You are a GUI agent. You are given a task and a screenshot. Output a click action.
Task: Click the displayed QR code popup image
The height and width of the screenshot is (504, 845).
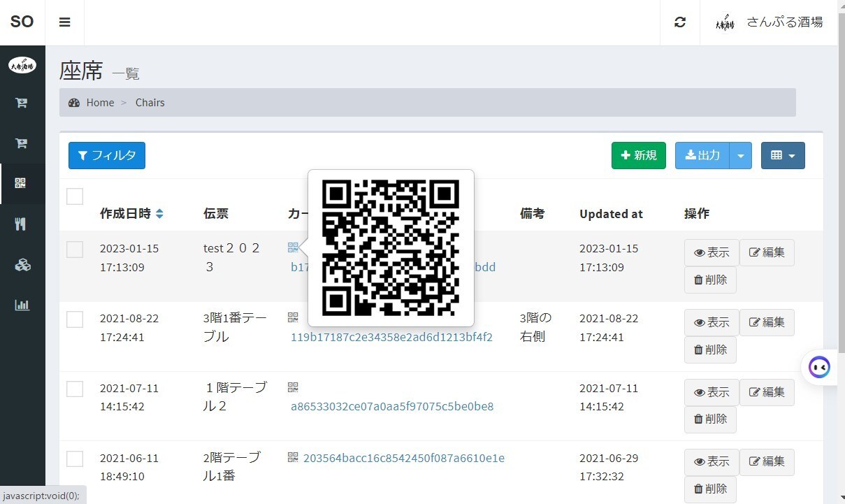pyautogui.click(x=391, y=247)
